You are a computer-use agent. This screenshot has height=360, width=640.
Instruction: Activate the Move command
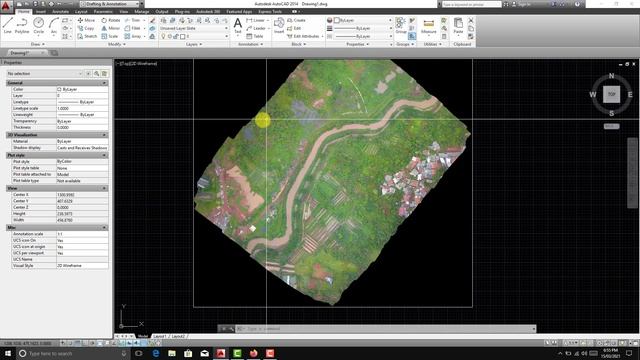(x=86, y=20)
